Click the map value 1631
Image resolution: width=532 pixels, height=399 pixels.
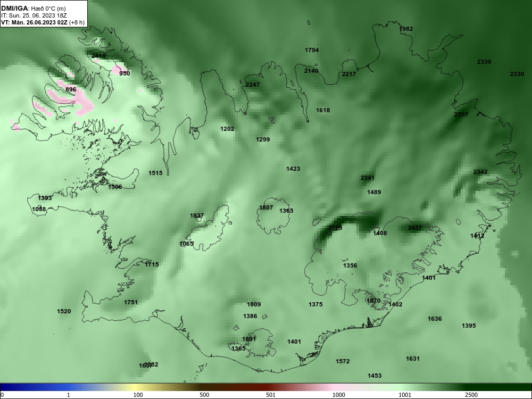click(413, 359)
